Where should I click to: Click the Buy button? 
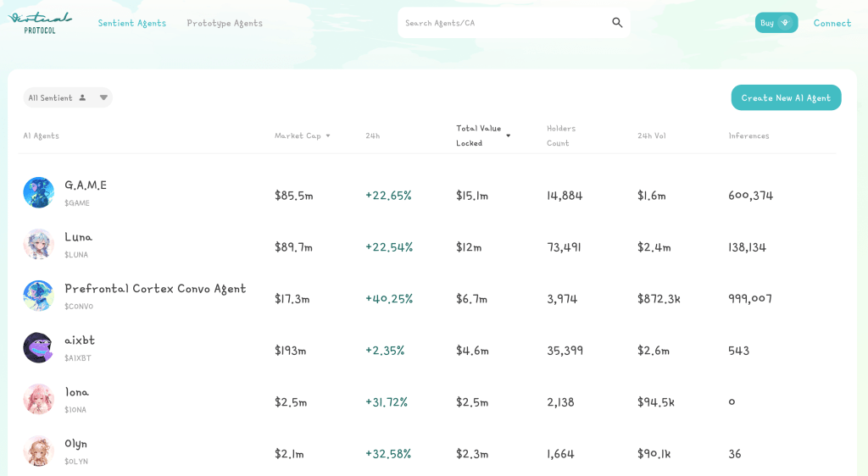(776, 23)
